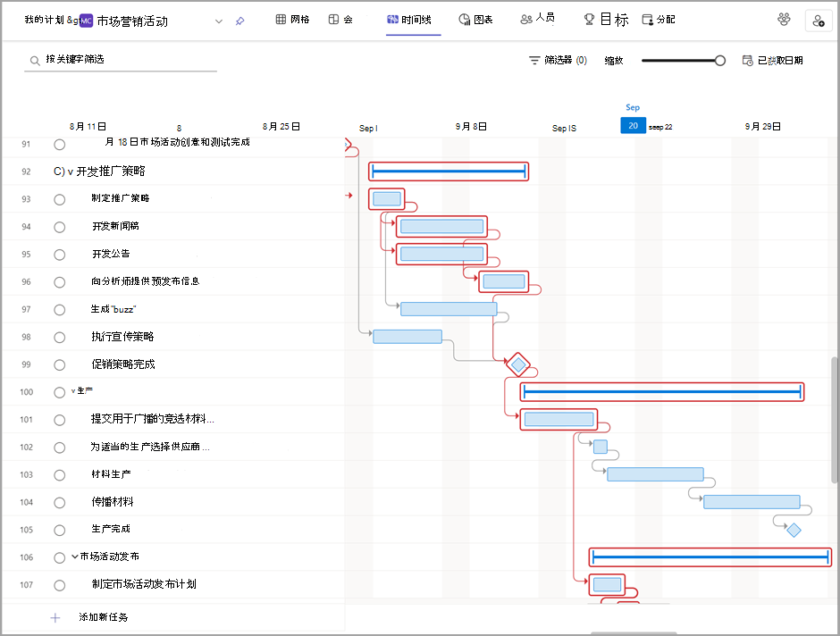Click the horizontal scrollbar at bottom
840x636 pixels.
632,633
